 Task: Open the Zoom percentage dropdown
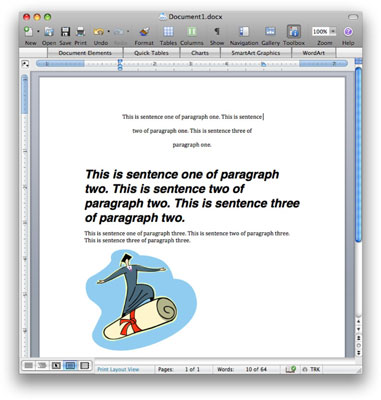(333, 32)
